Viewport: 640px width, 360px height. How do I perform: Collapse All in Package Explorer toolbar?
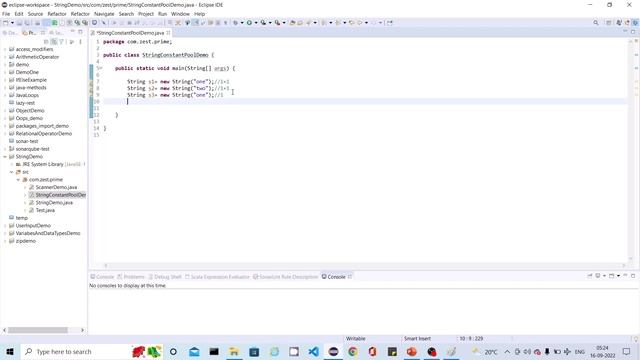click(46, 42)
